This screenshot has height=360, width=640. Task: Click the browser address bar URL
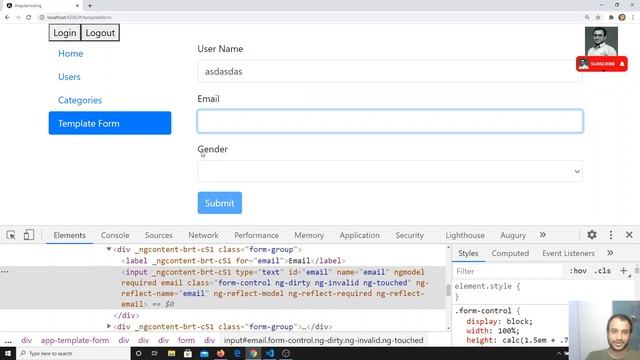pos(79,18)
